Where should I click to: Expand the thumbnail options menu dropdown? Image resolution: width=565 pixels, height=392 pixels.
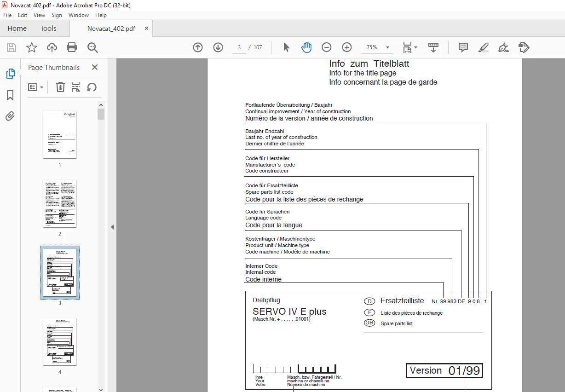[x=36, y=87]
